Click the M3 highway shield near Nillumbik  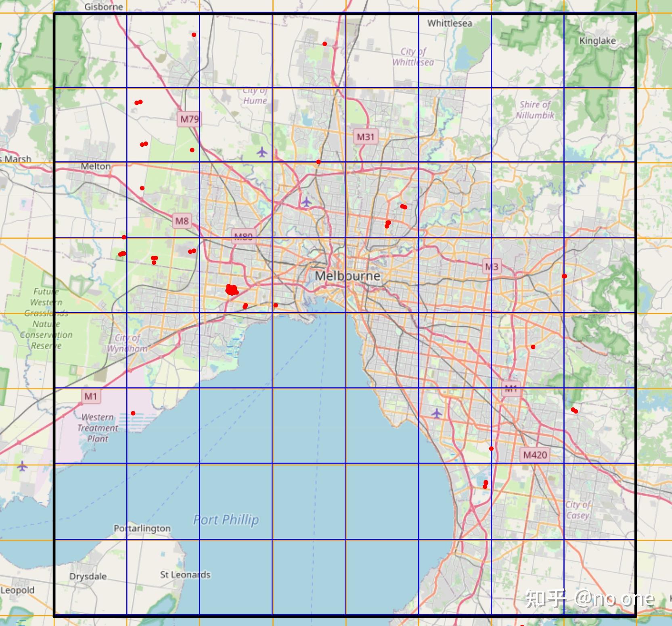pyautogui.click(x=492, y=265)
